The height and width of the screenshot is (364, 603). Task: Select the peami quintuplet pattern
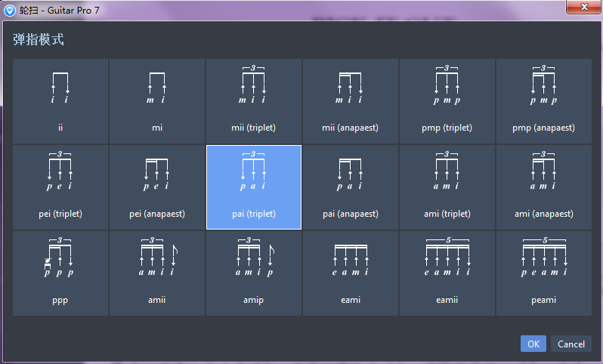click(544, 273)
